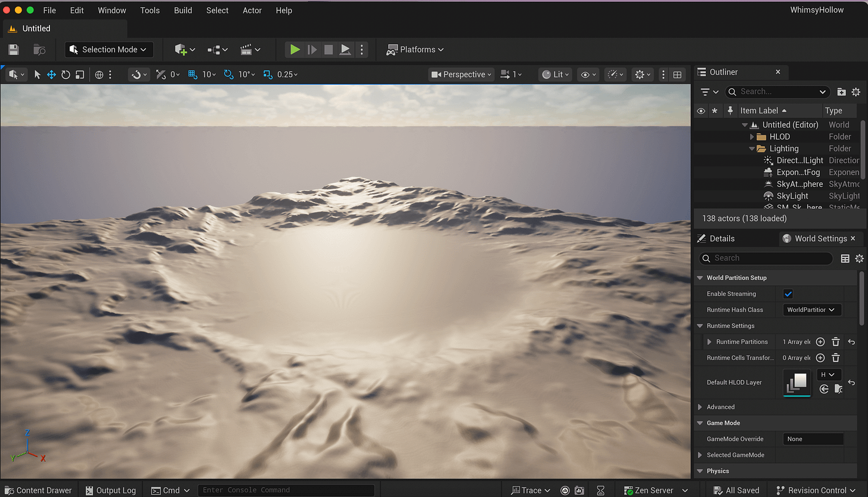This screenshot has height=497, width=868.
Task: Uncheck the Enable Streaming checkbox
Action: tap(788, 294)
